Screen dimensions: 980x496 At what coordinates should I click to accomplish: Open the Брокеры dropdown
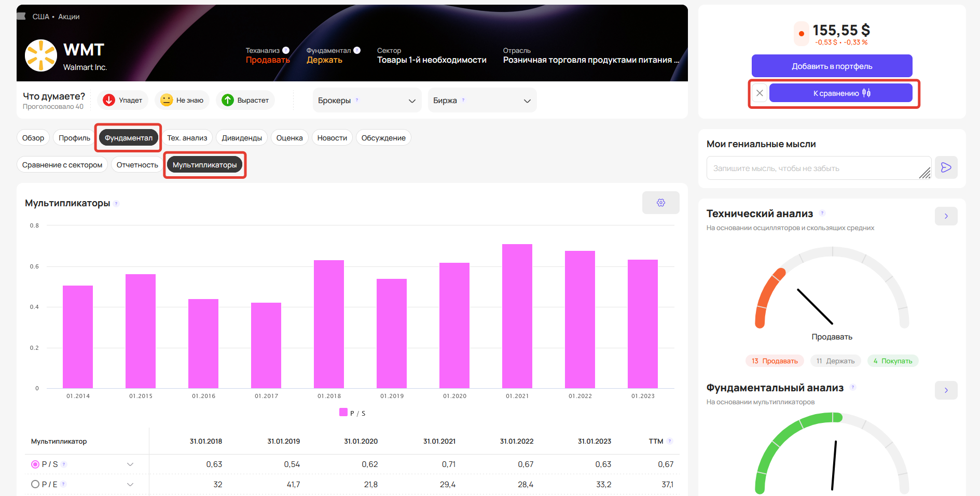(367, 101)
